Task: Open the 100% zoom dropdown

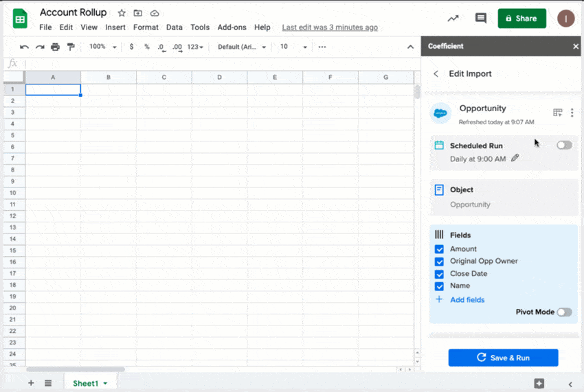Action: (103, 47)
